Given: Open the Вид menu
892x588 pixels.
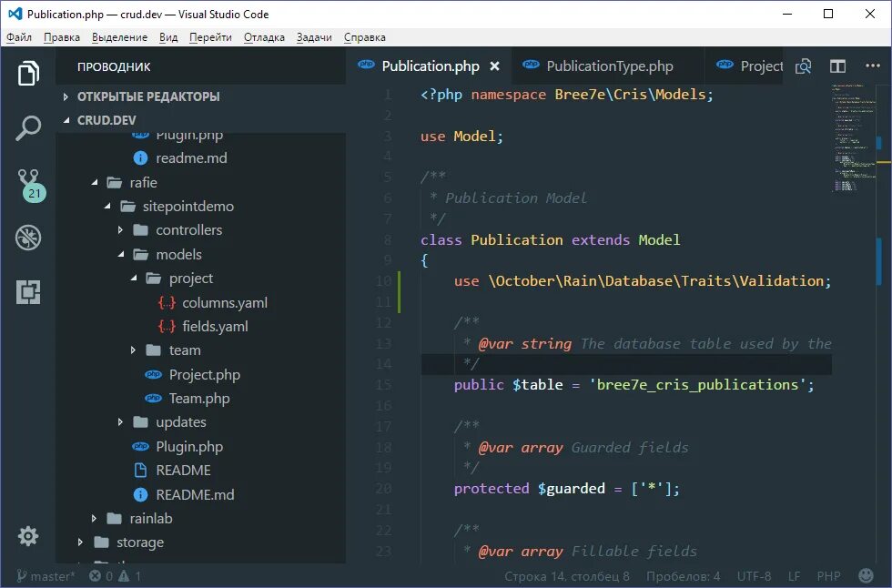Looking at the screenshot, I should pos(168,37).
